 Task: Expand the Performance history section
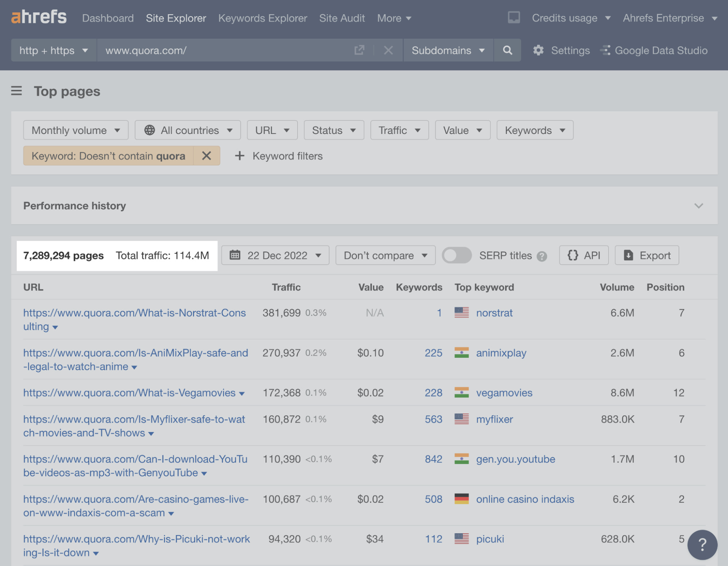tap(699, 205)
